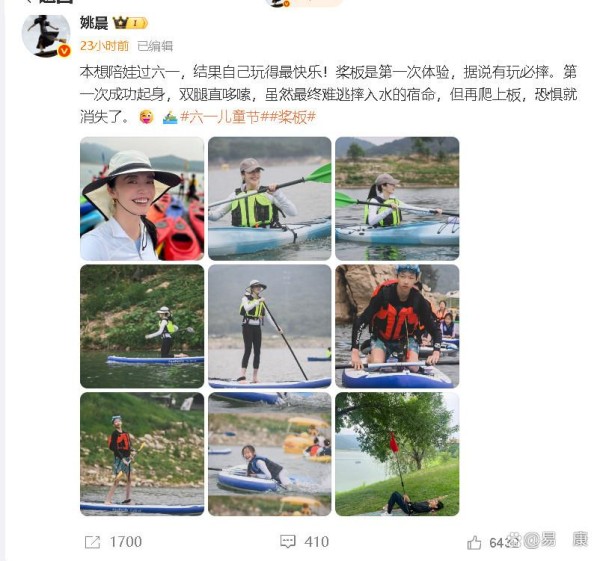The height and width of the screenshot is (561, 600).
Task: Open photo of child falling off paddleboard
Action: pos(269,454)
